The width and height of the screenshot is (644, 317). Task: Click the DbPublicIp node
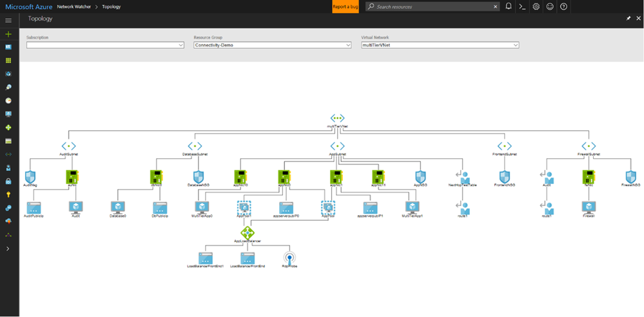pos(160,207)
